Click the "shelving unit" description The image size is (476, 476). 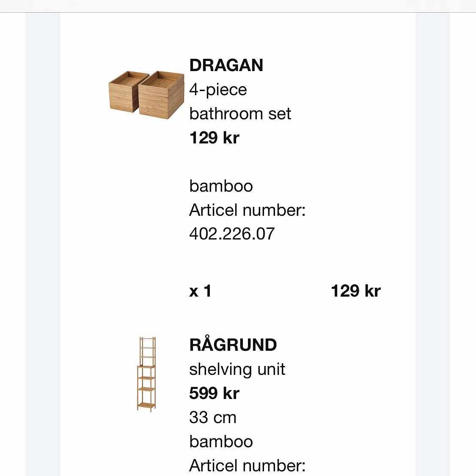click(x=237, y=369)
